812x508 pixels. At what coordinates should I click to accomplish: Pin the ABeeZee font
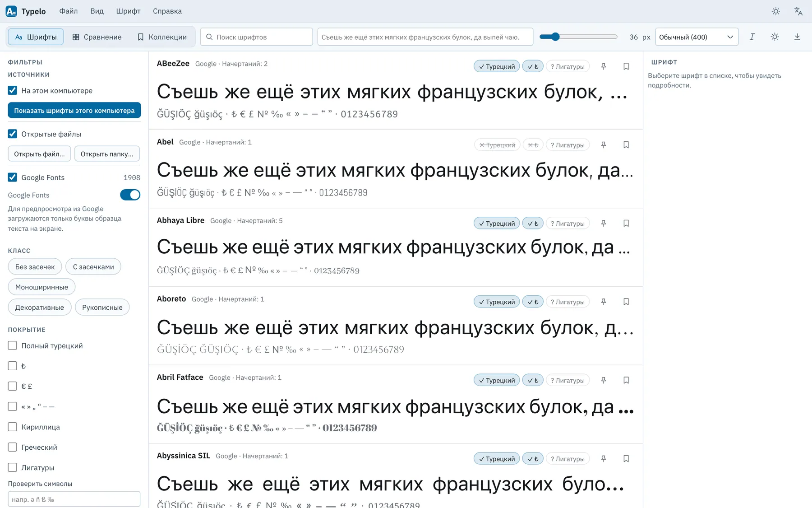coord(604,66)
